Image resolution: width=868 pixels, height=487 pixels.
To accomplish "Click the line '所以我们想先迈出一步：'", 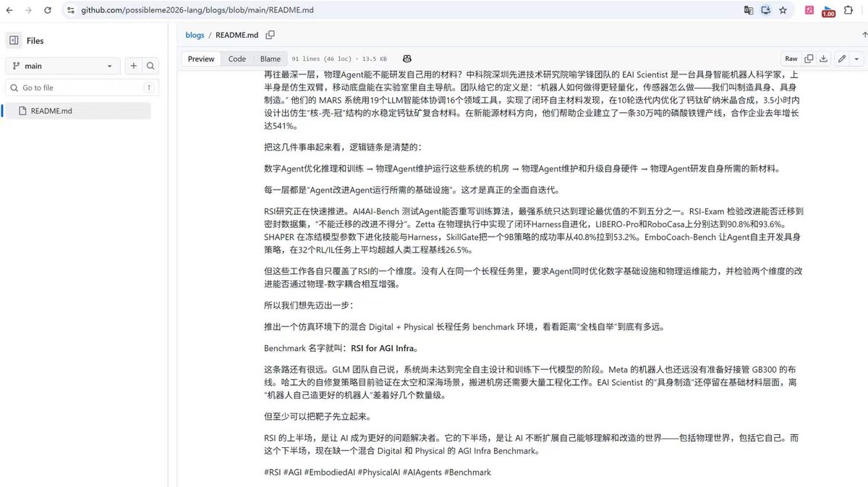I will click(309, 305).
